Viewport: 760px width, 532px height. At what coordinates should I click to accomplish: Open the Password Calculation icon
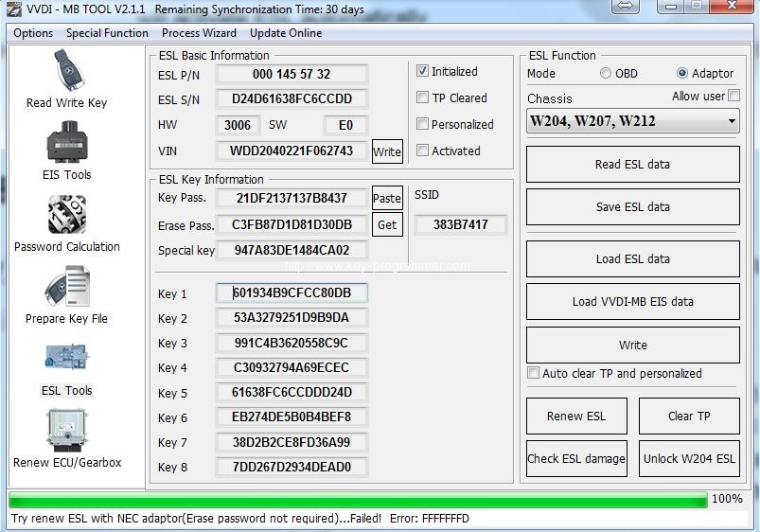(x=66, y=216)
